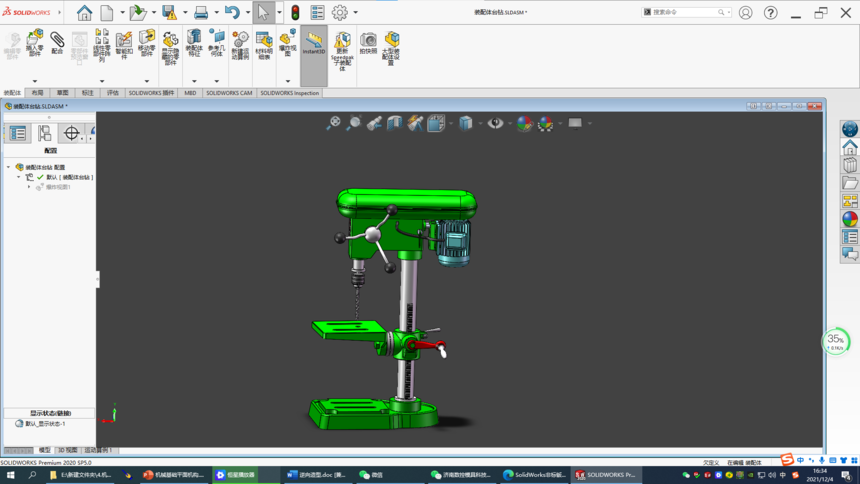Viewport: 860px width, 484px height.
Task: Click the search commands field
Action: (x=686, y=12)
